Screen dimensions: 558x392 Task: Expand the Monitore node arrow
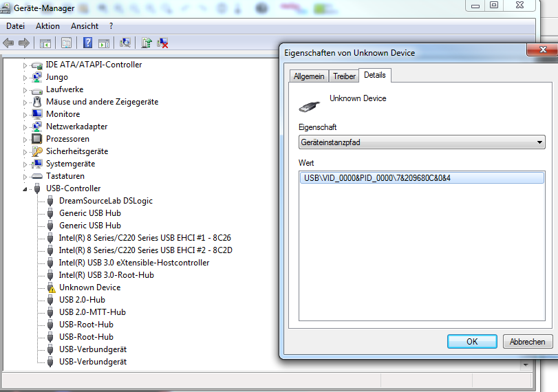pos(25,115)
